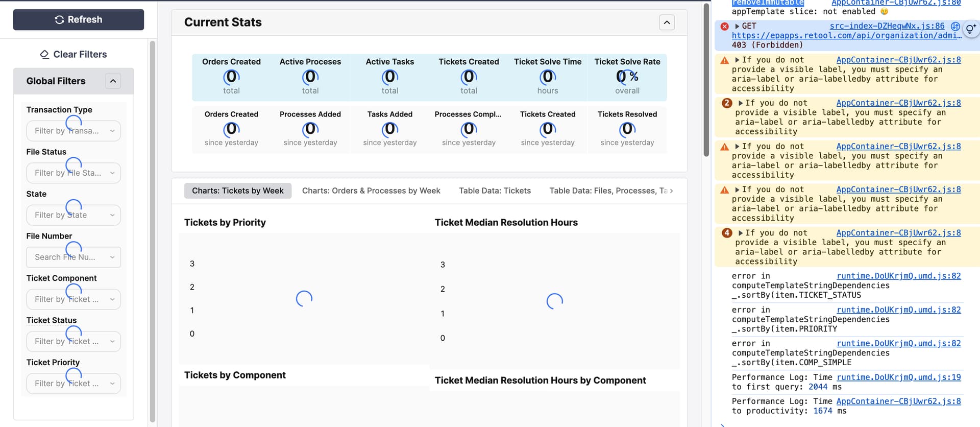
Task: Collapse the Current Stats section
Action: (x=667, y=22)
